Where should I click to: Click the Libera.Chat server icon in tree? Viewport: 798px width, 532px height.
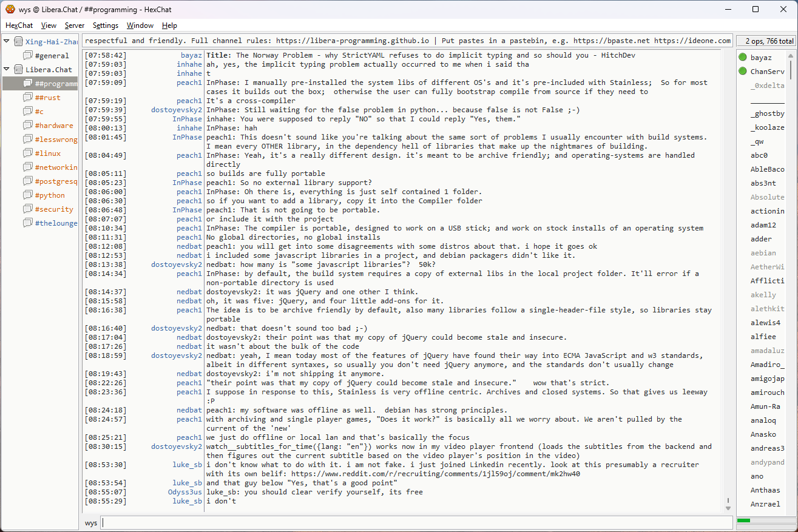point(19,70)
